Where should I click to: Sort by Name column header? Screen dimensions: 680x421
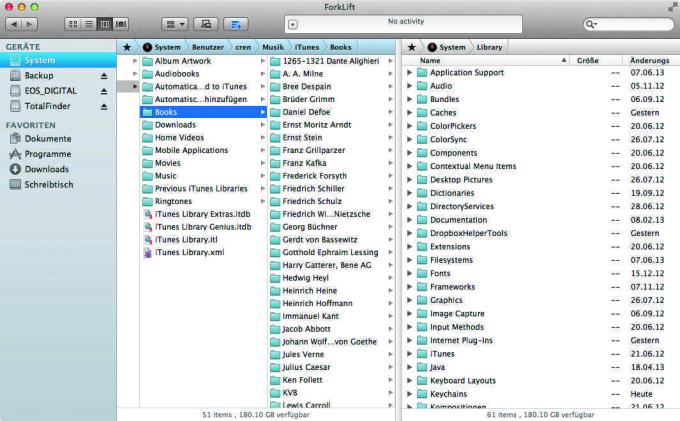(x=485, y=60)
